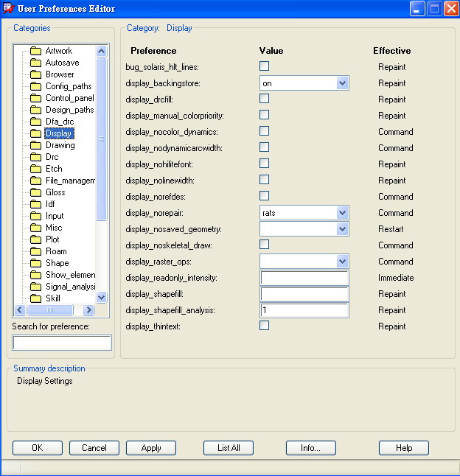460x476 pixels.
Task: Select Artwork category in tree
Action: (58, 51)
